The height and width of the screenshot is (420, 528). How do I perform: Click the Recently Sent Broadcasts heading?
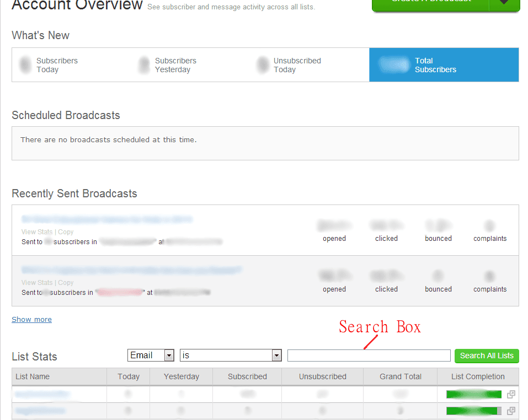click(74, 193)
